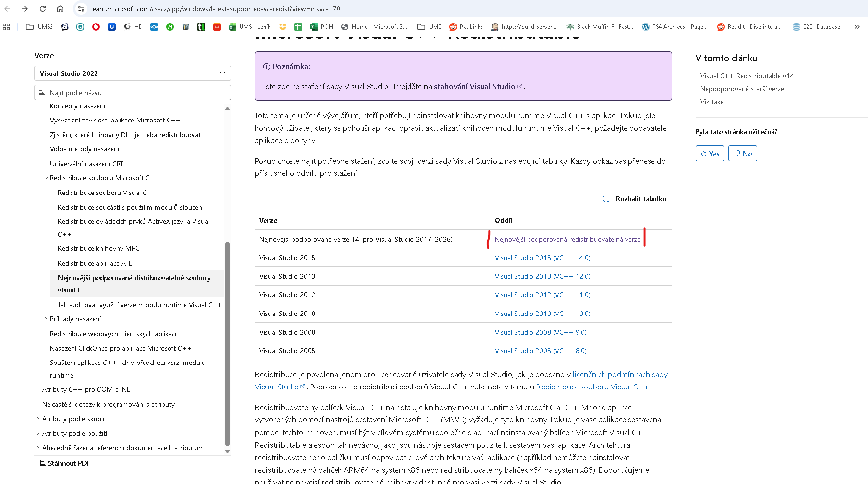
Task: Click the Rozbalit tabulku expand icon
Action: (606, 199)
